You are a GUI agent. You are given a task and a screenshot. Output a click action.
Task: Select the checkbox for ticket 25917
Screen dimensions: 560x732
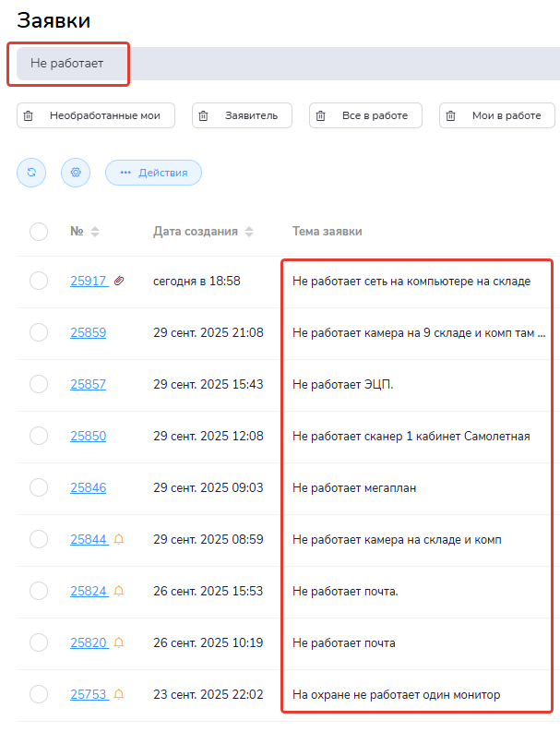(39, 281)
